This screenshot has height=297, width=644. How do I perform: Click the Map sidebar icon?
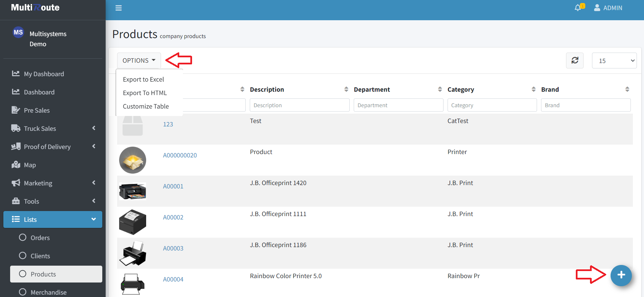pos(16,165)
